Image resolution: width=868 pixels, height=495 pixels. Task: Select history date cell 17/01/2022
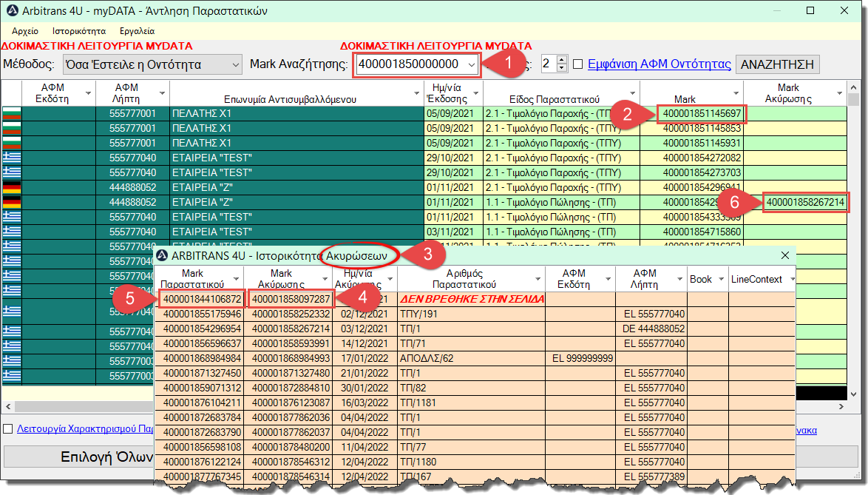point(365,358)
